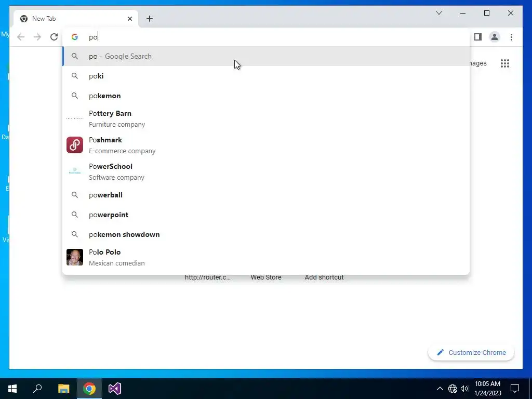532x399 pixels.
Task: Choose the 'powerball' suggestion
Action: (266, 195)
